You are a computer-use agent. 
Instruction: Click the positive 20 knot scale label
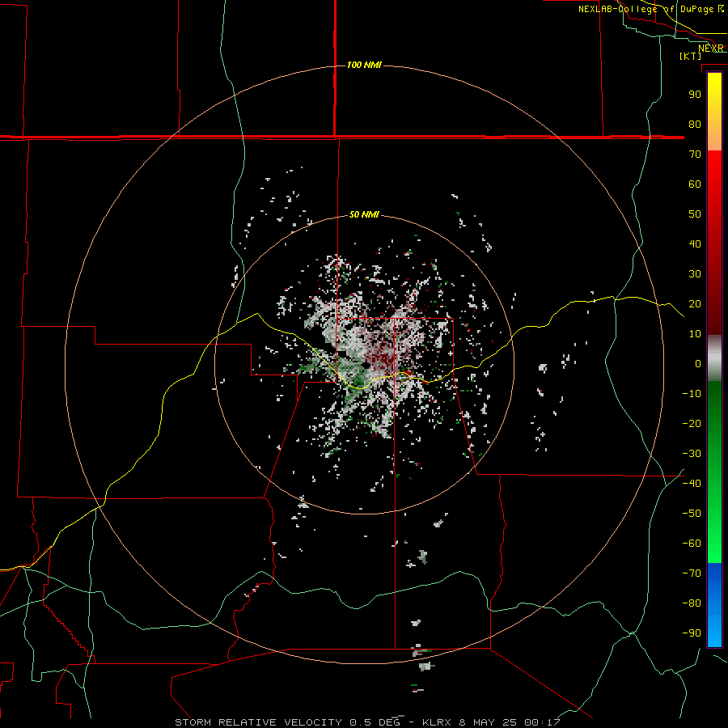[x=695, y=303]
